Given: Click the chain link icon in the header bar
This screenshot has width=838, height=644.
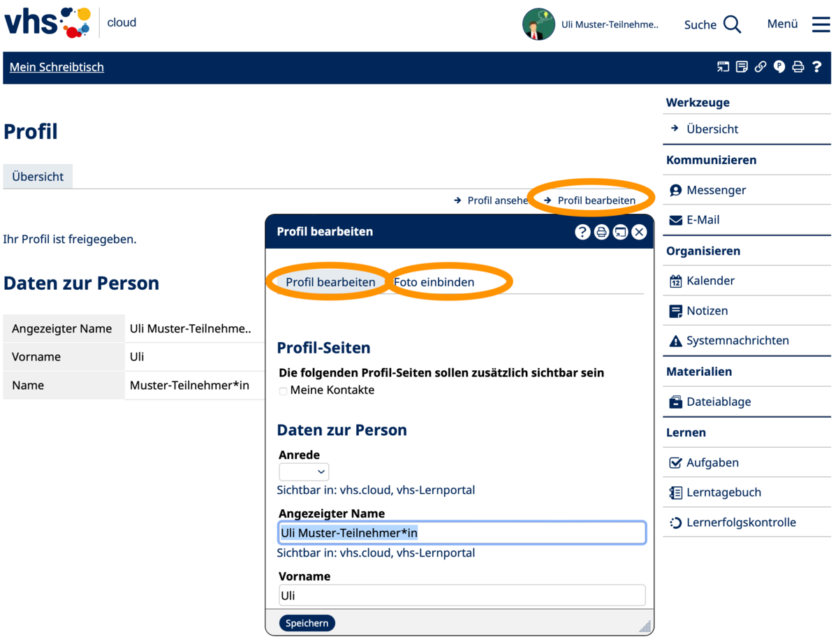Looking at the screenshot, I should pos(760,67).
